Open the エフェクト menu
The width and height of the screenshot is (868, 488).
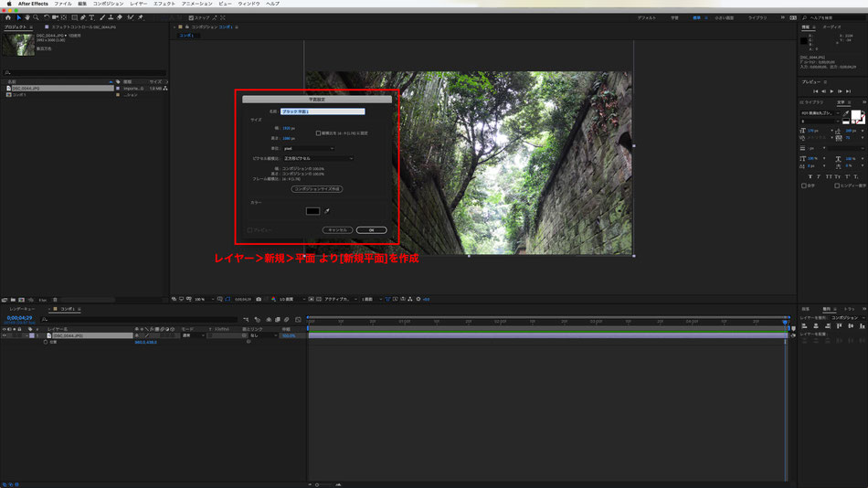click(164, 4)
